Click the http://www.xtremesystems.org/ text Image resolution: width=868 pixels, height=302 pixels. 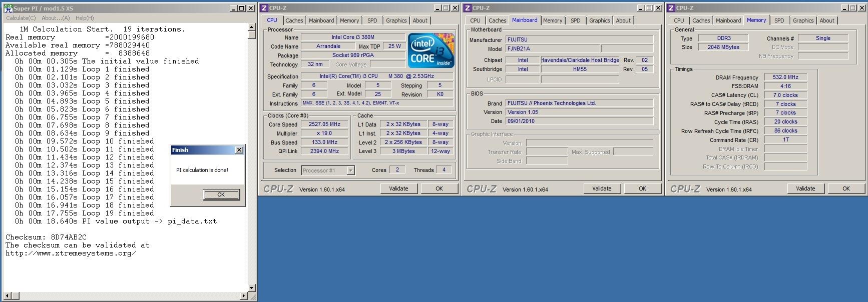tap(71, 253)
